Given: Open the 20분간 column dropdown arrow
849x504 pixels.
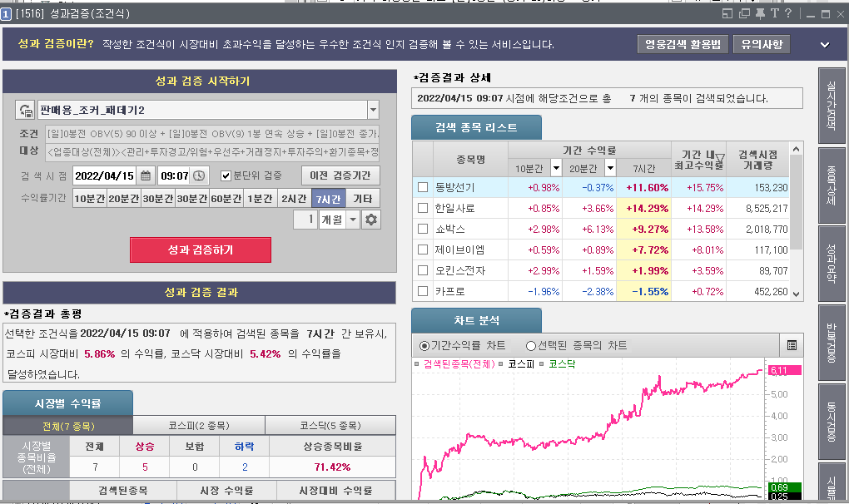Looking at the screenshot, I should click(x=610, y=168).
